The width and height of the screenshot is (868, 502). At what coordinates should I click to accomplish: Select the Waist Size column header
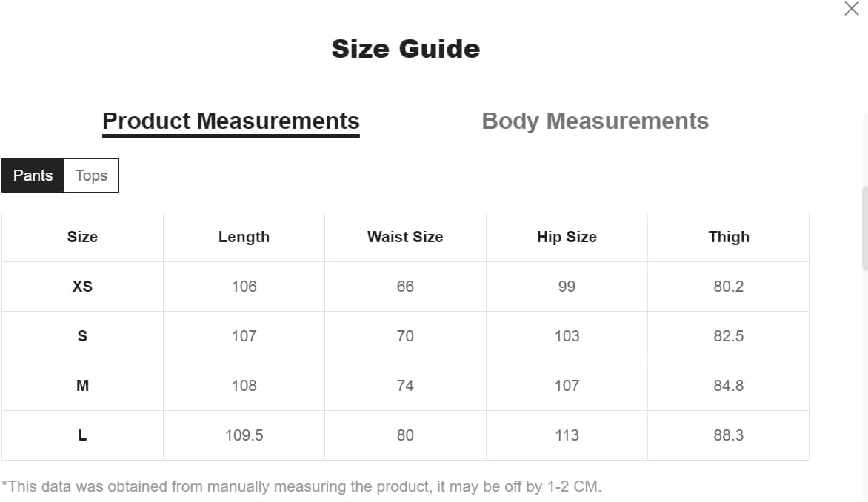[x=405, y=237]
